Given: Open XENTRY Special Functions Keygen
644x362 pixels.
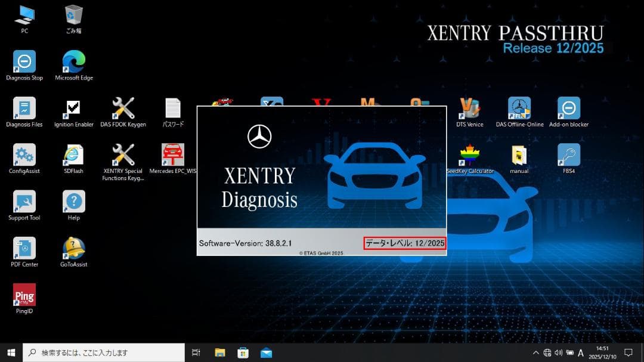Looking at the screenshot, I should (123, 155).
